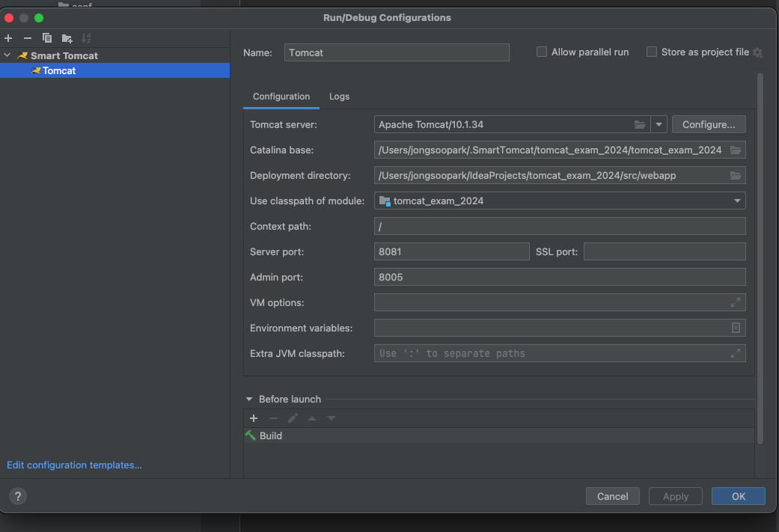This screenshot has width=779, height=532.
Task: Switch to the Logs tab
Action: tap(339, 97)
